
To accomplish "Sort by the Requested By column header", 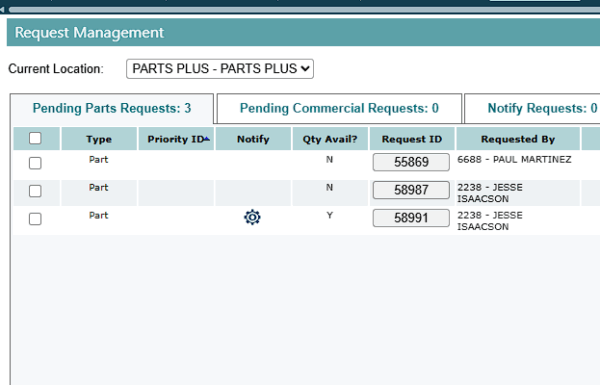I will click(x=518, y=139).
